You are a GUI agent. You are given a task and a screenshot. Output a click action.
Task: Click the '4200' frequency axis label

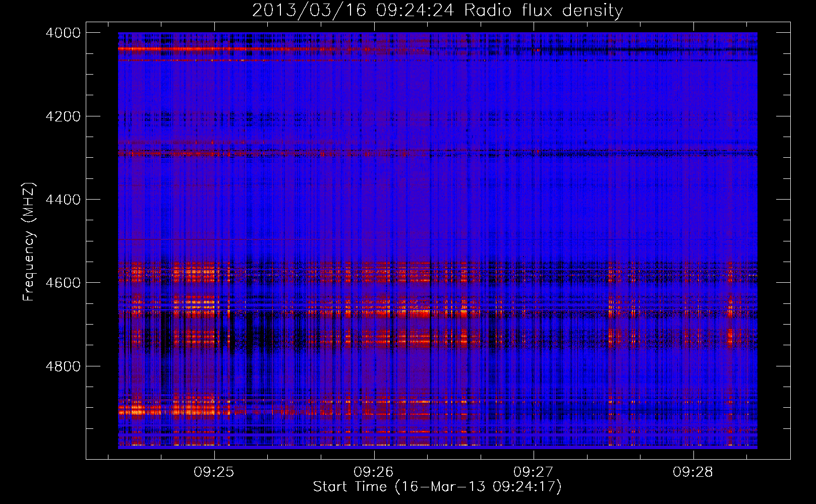point(63,116)
